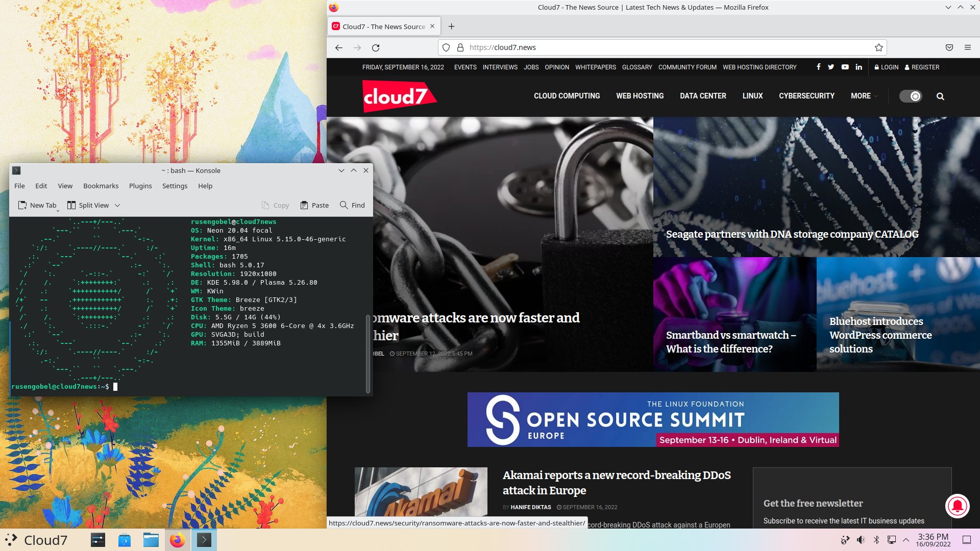The height and width of the screenshot is (551, 980).
Task: Show site security lock info
Action: (460, 47)
